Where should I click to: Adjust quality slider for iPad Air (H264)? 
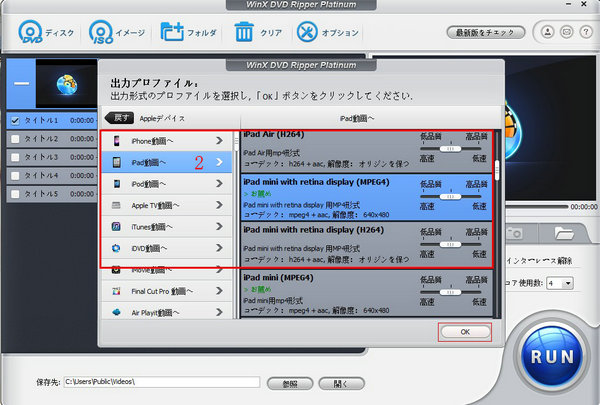450,149
